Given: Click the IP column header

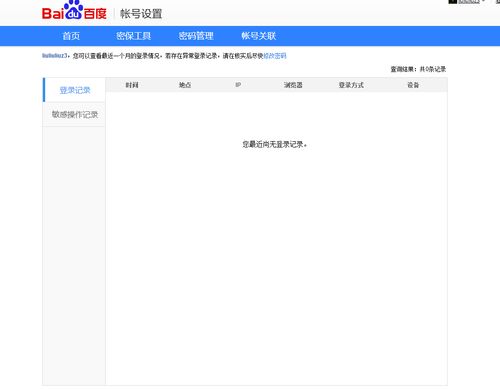Looking at the screenshot, I should click(238, 85).
